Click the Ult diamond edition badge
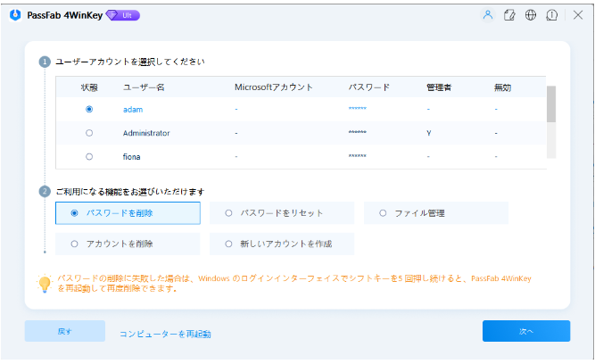This screenshot has height=364, width=595. click(123, 15)
